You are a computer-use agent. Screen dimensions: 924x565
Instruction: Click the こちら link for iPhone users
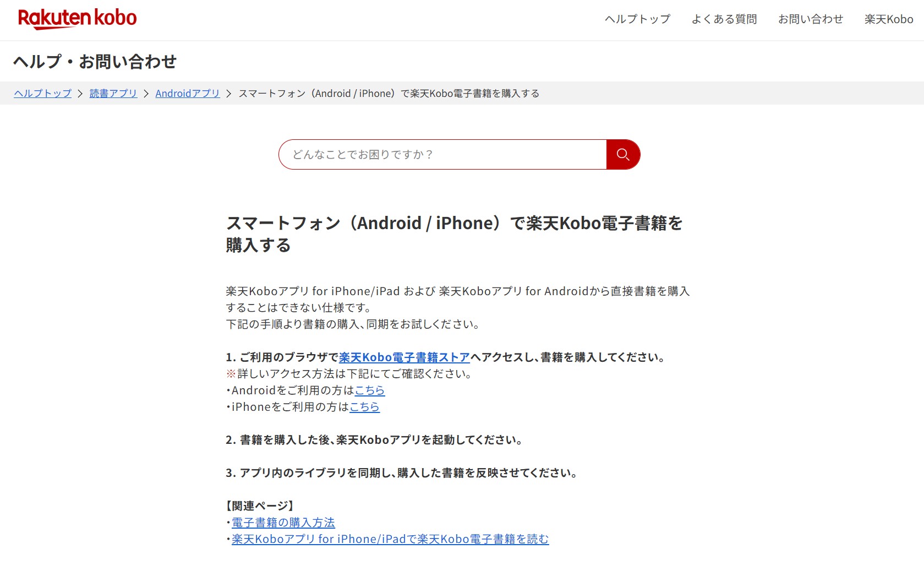(364, 407)
